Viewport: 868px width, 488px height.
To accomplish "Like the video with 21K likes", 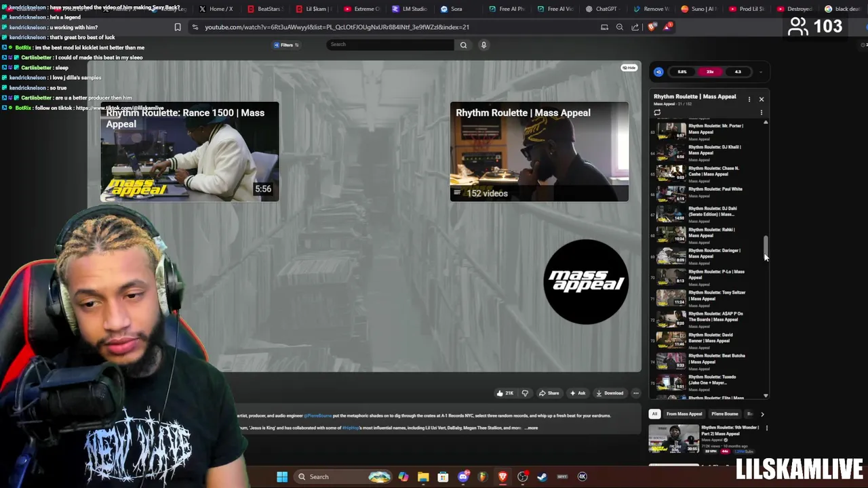I will coord(505,393).
